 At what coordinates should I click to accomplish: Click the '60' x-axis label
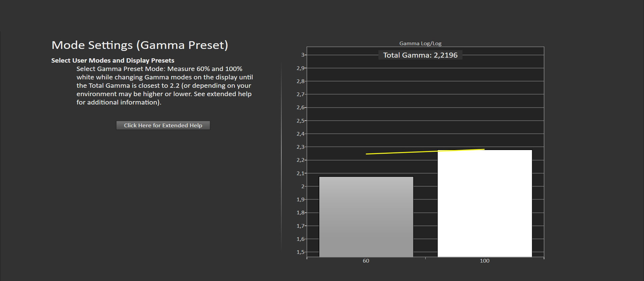(x=366, y=261)
